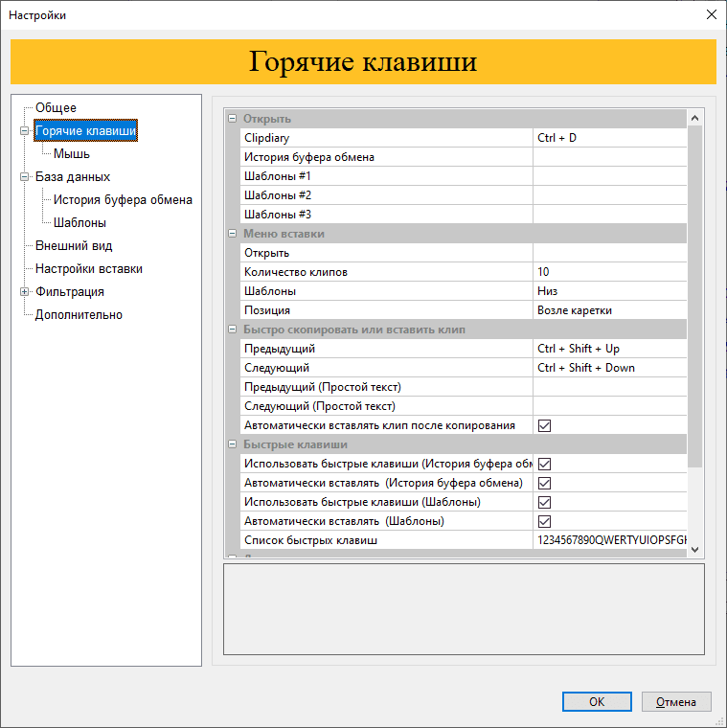Select Общее in the settings tree
Viewport: 727px width, 728px height.
pos(56,108)
